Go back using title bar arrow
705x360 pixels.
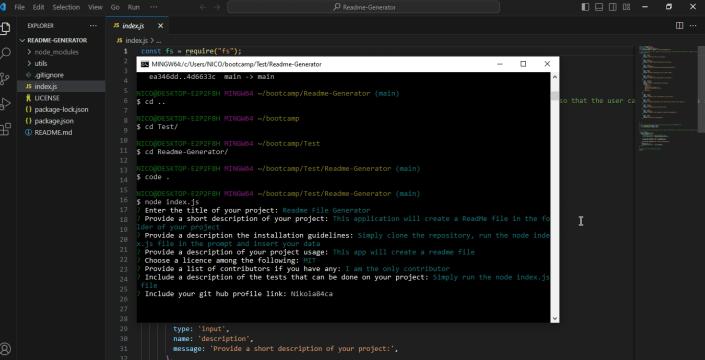[203, 7]
